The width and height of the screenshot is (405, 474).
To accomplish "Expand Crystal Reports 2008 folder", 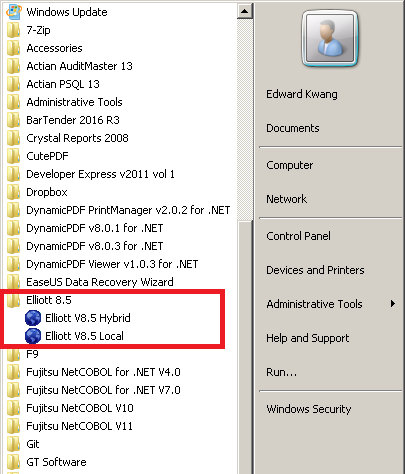I will [77, 138].
